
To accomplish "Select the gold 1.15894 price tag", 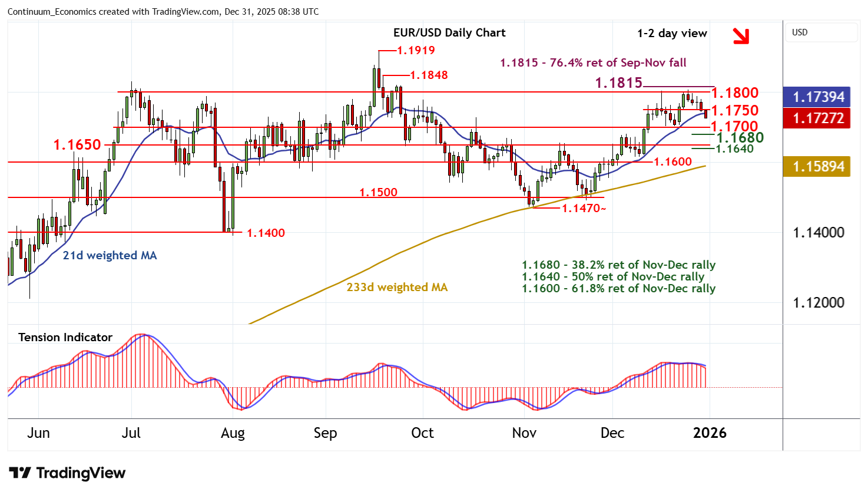I will (x=819, y=167).
